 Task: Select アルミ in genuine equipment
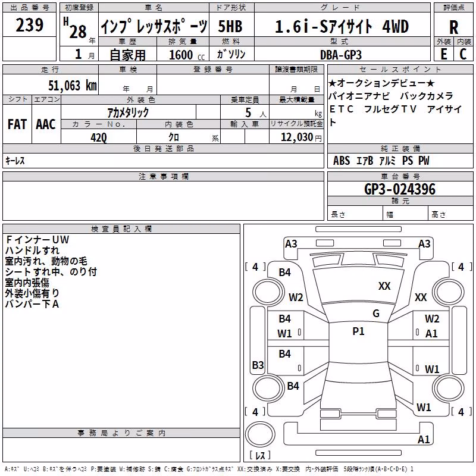coord(388,161)
